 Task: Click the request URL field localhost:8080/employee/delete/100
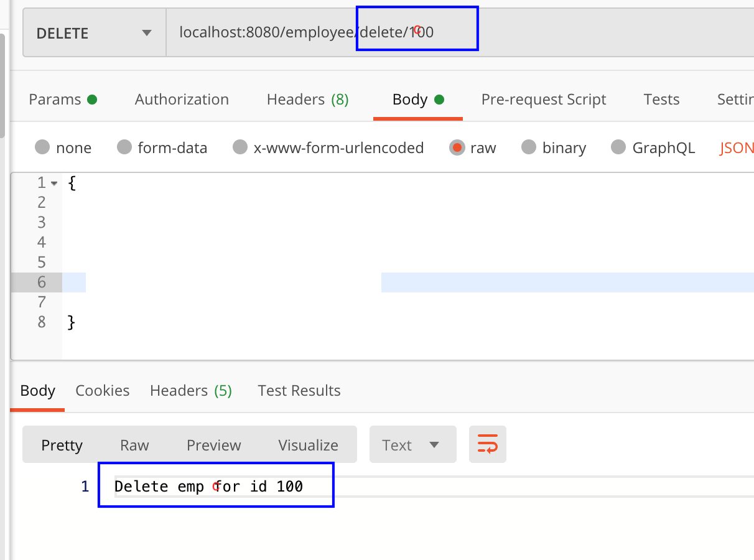[460, 33]
